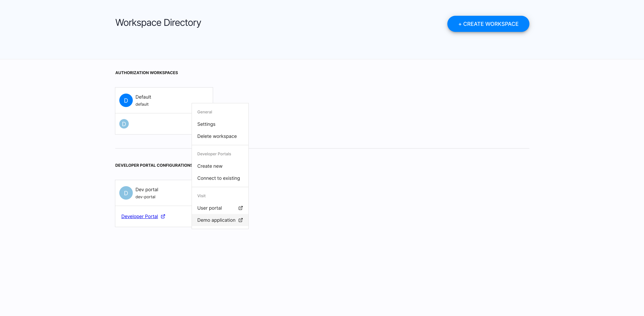Click the external-link icon beside Demo application
Screen dimensions: 644x316
240,220
